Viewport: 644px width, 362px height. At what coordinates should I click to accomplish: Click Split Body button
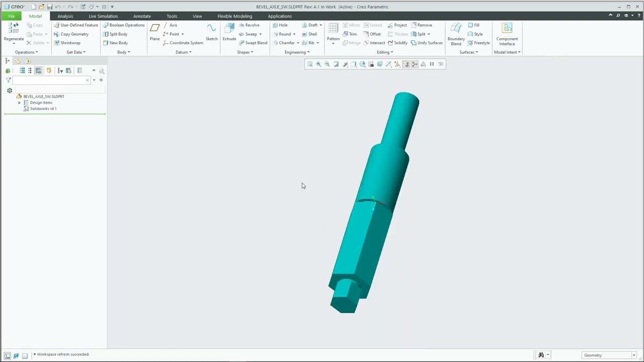pyautogui.click(x=115, y=34)
